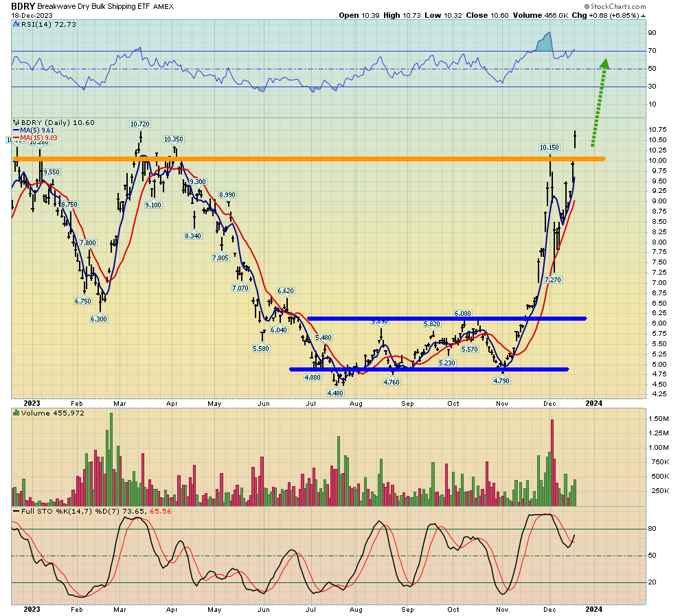This screenshot has width=680, height=616.
Task: Click the StockCharts.com copyright text
Action: coord(615,6)
